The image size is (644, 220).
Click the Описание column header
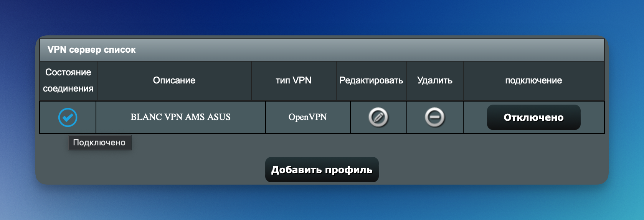(x=174, y=80)
